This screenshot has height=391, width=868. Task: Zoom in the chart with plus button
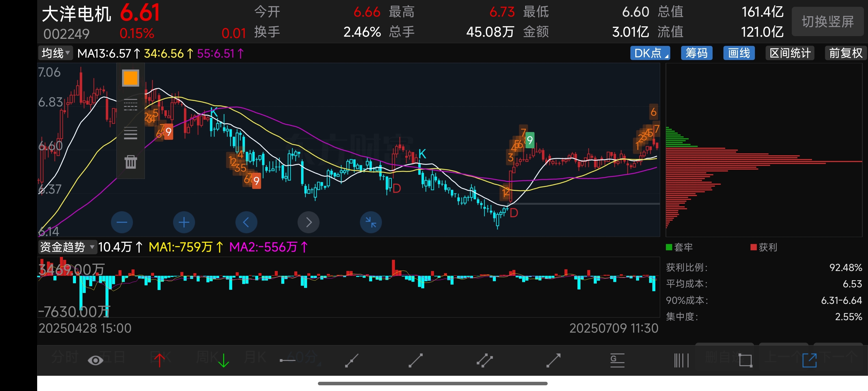click(184, 222)
